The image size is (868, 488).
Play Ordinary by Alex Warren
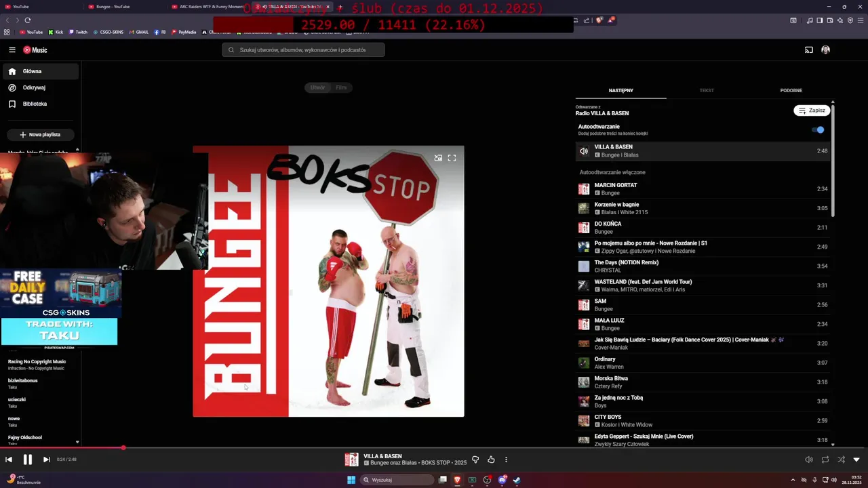click(x=703, y=363)
